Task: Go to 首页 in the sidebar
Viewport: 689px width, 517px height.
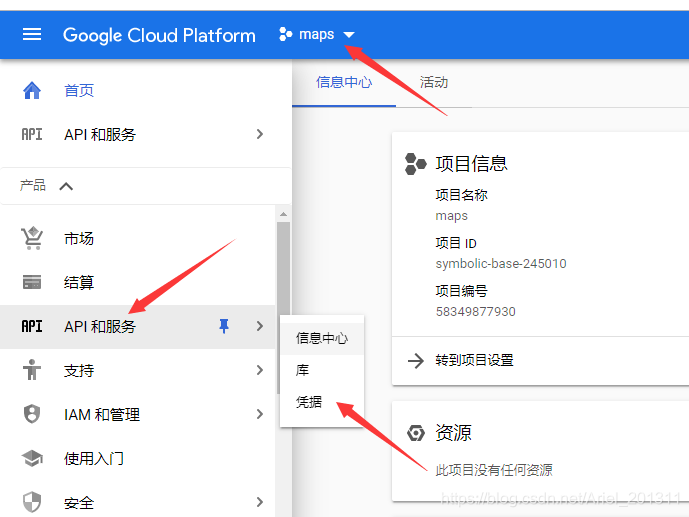Action: [x=79, y=90]
